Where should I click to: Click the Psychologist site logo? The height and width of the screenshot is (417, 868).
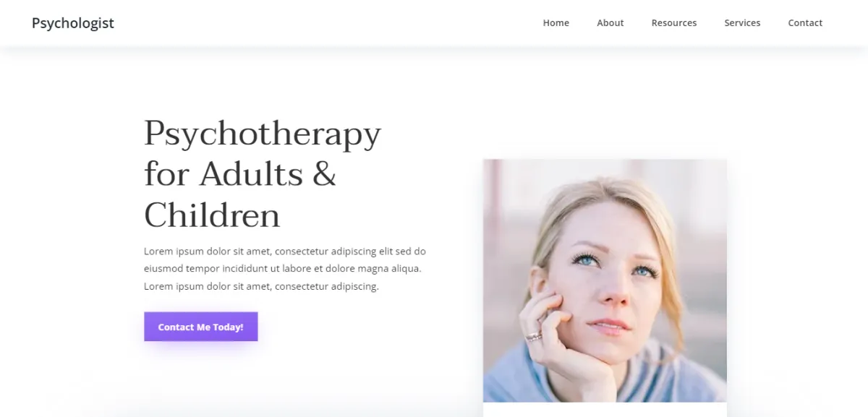[72, 22]
